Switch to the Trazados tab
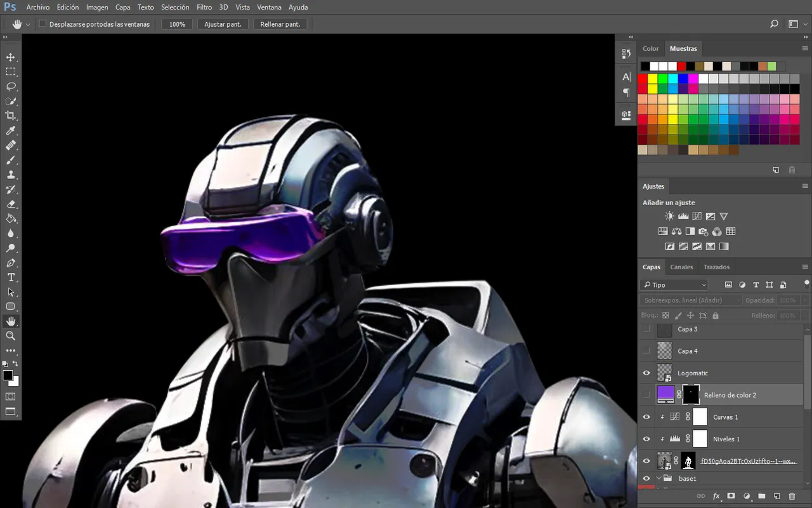This screenshot has height=508, width=812. coord(717,267)
